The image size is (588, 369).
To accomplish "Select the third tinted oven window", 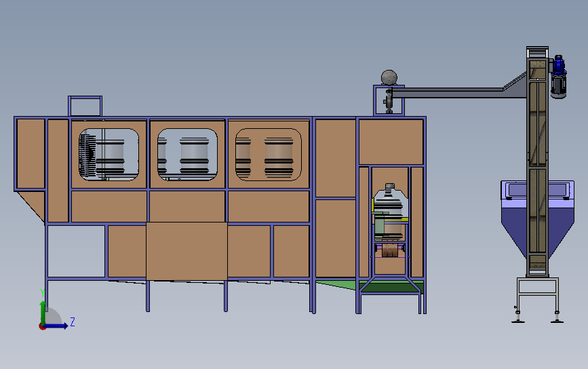I will (x=268, y=155).
